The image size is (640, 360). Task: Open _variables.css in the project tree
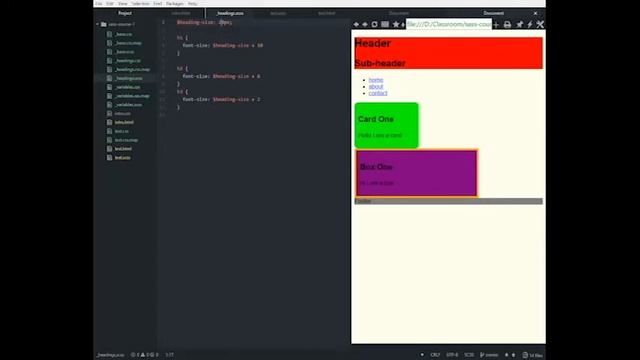(127, 87)
